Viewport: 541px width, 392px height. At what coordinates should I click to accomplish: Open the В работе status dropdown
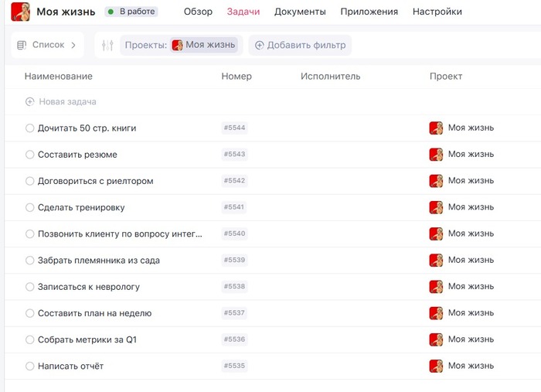(x=131, y=12)
